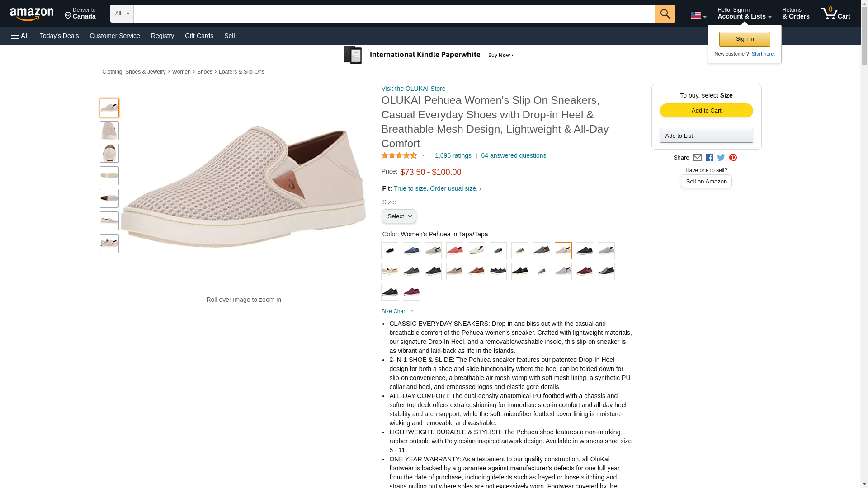Open the 64 answered questions link
This screenshot has width=868, height=488.
[x=513, y=155]
